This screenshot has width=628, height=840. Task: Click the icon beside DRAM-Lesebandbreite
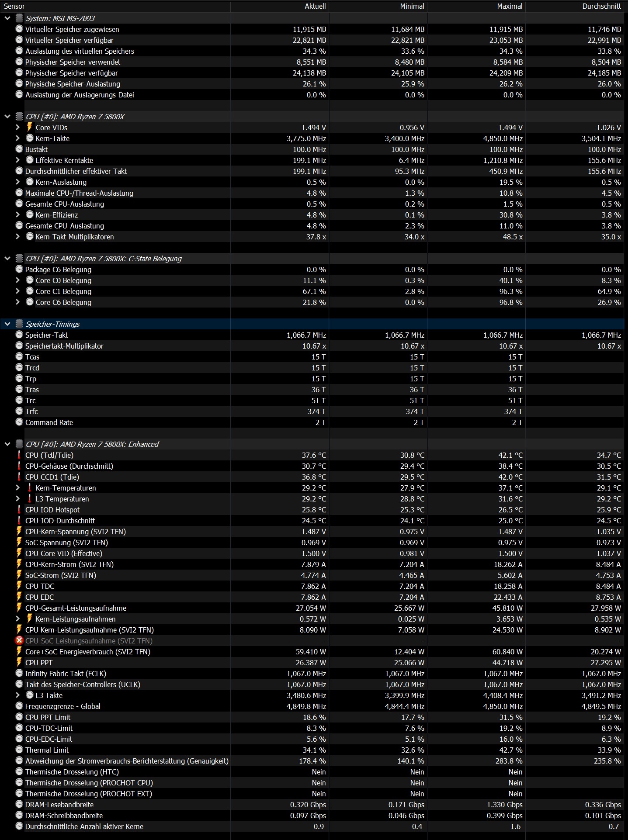click(x=19, y=804)
